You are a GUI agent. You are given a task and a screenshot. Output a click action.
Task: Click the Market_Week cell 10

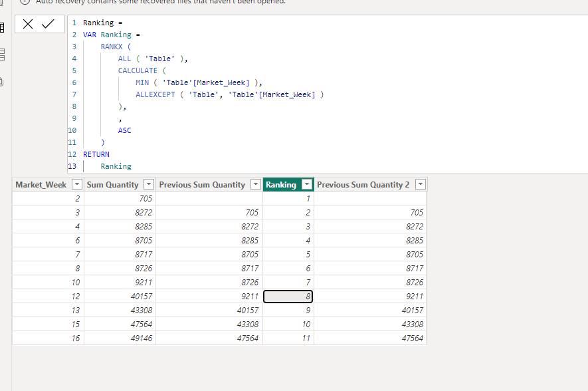(x=48, y=282)
